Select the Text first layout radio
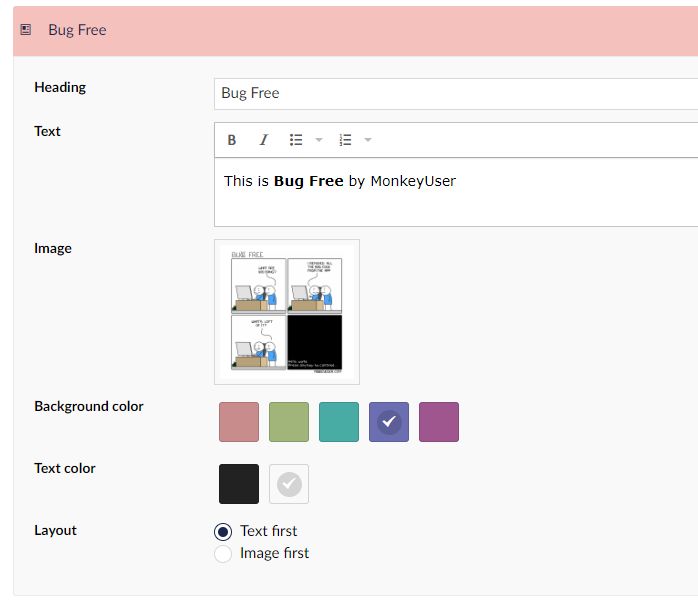The height and width of the screenshot is (604, 698). pyautogui.click(x=223, y=531)
